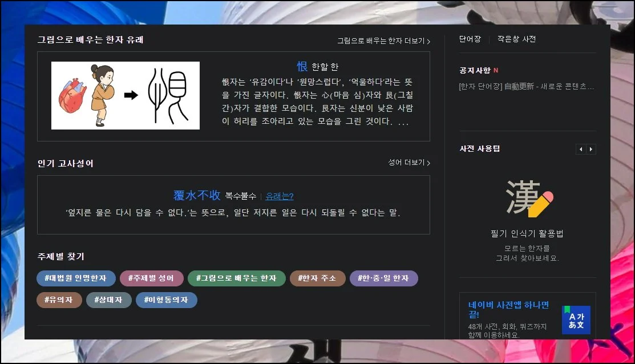
Task: Select the #대법원 인명한자 tag
Action: [x=76, y=278]
